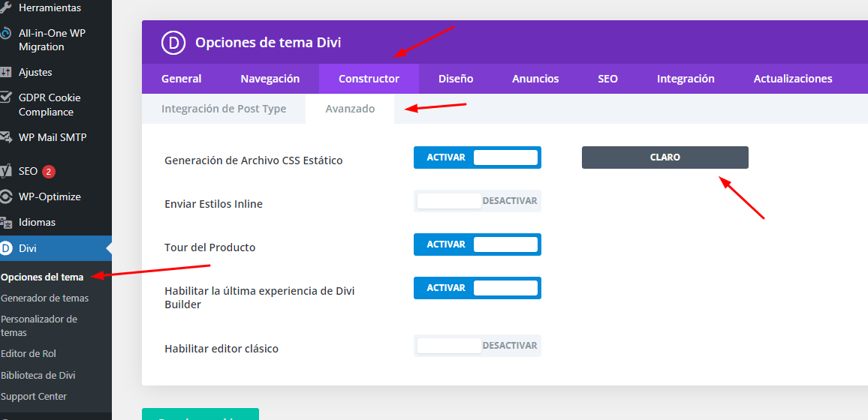Click the Divi sidebar menu item
868x420 pixels.
click(56, 248)
